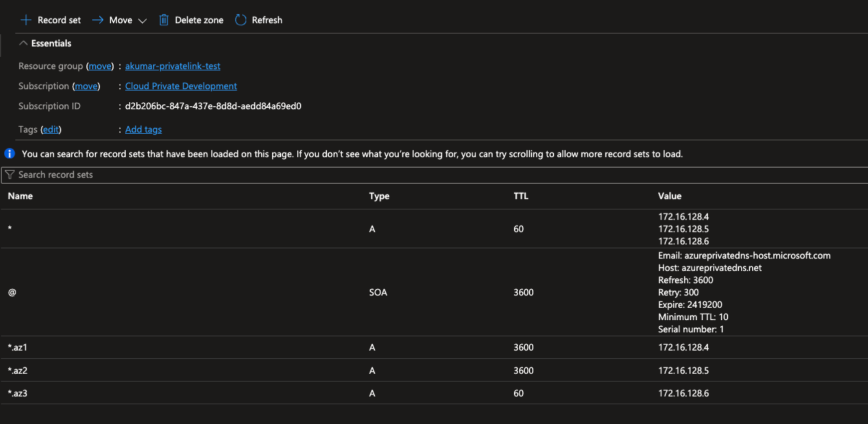Screen dimensions: 868x424
Task: Click 172.16.128.4 value in *.az1 row
Action: pos(683,347)
